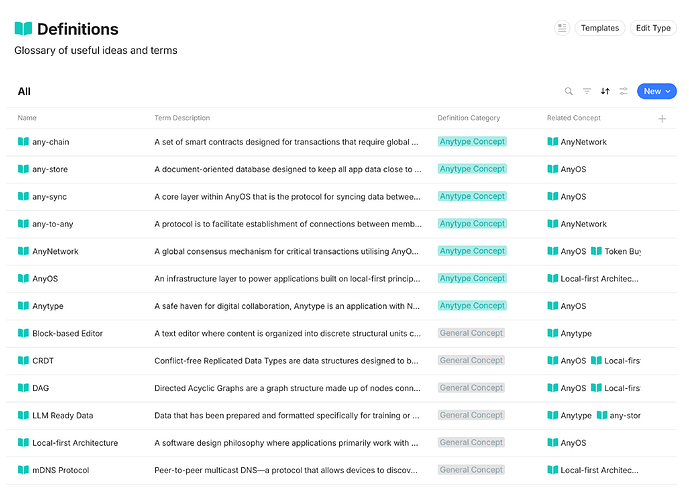Click the Edit Type button
The image size is (689, 489).
pos(653,28)
